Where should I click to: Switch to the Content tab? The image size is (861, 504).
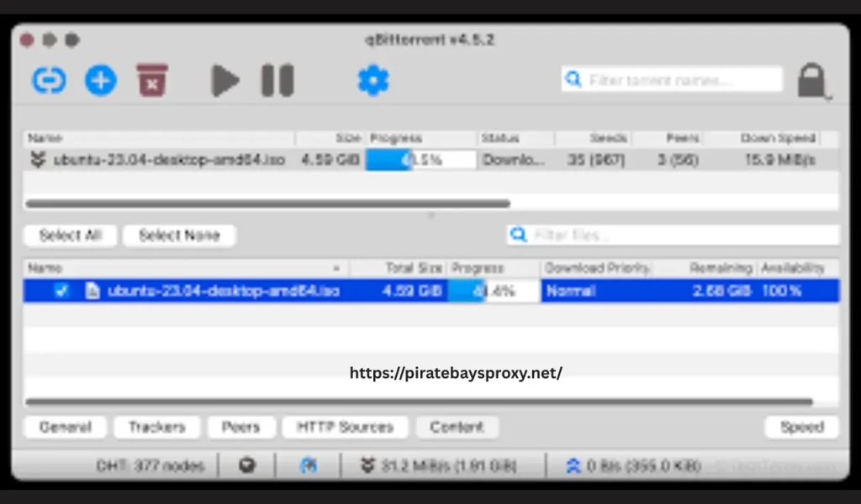tap(457, 428)
